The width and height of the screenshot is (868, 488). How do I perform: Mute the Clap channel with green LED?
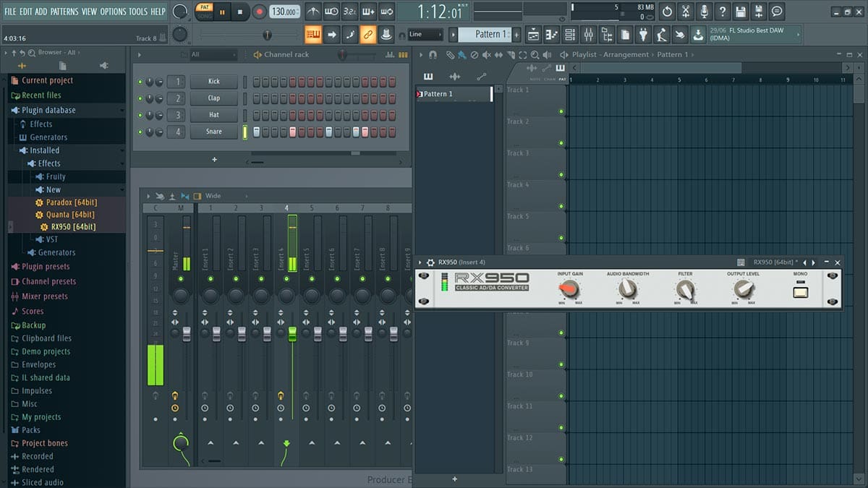coord(140,98)
